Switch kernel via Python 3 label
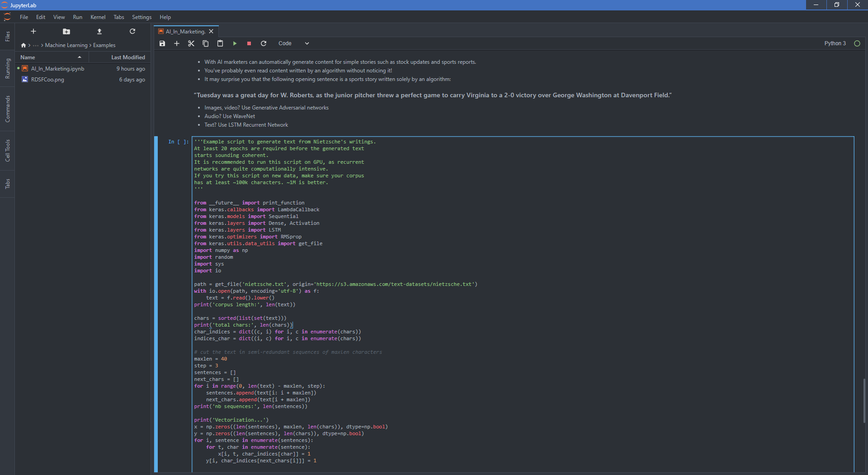This screenshot has width=868, height=475. [x=835, y=43]
